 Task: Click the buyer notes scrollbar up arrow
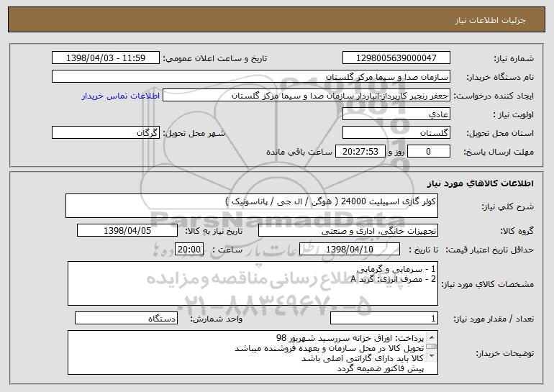(432, 337)
